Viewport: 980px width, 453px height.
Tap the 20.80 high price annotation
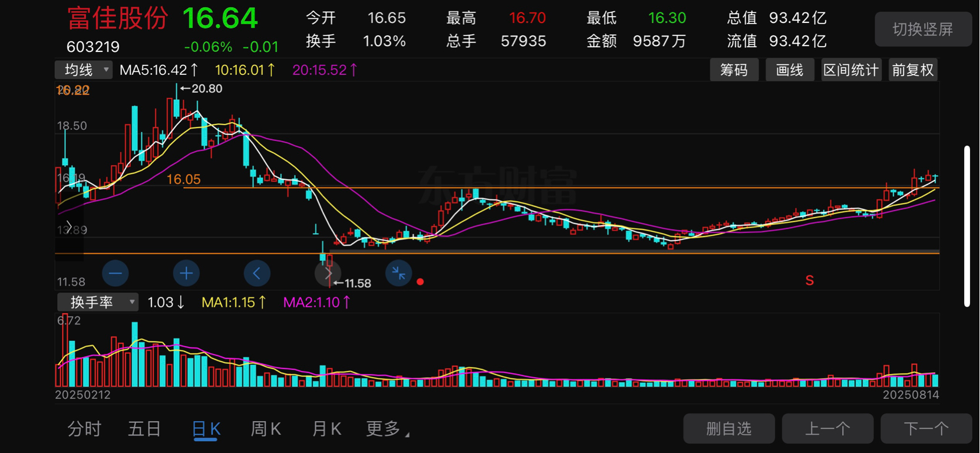(x=202, y=88)
